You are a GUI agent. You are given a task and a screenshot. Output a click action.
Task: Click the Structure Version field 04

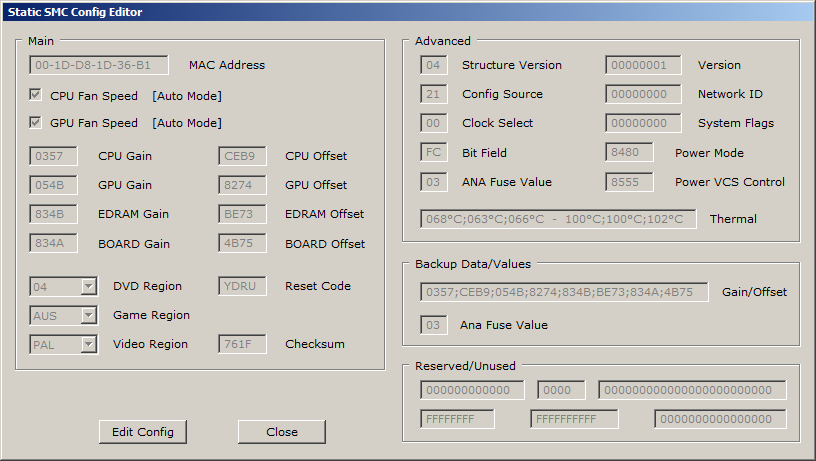click(434, 65)
